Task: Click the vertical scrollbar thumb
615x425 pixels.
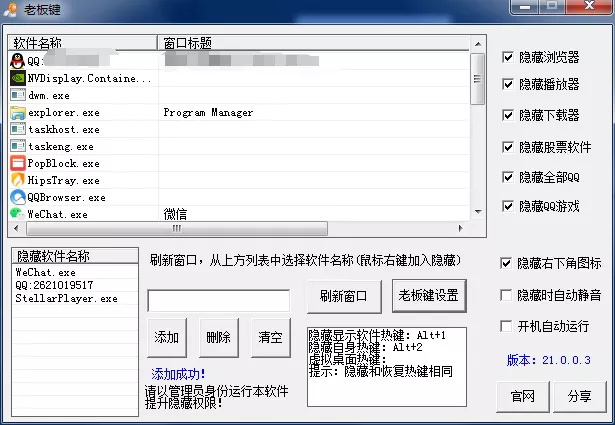Action: tap(477, 79)
